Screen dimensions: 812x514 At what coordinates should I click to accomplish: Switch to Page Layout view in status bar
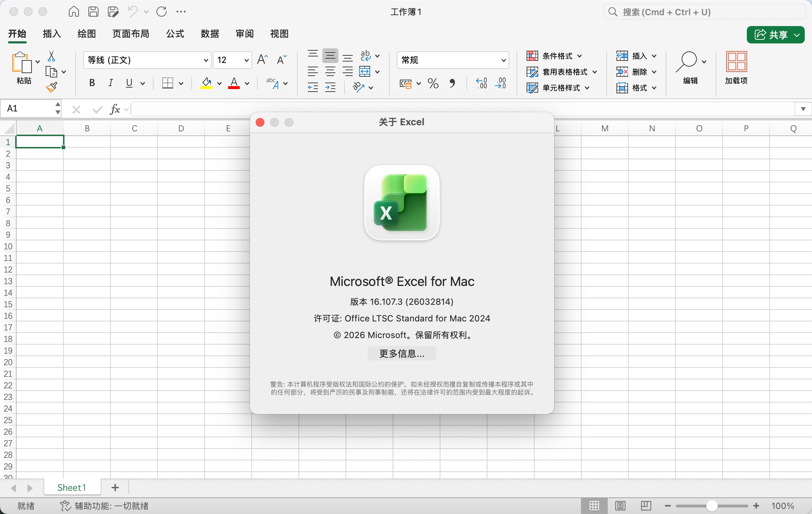tap(620, 506)
